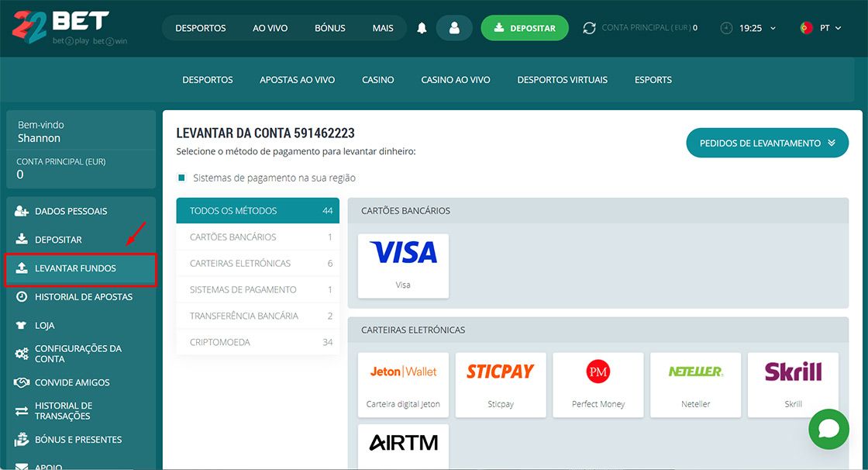Screen dimensions: 868x470
Task: Open Histórial de Apostas in sidebar
Action: pos(83,297)
